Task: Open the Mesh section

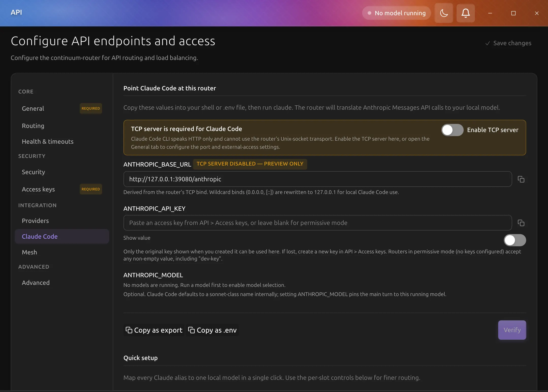Action: (x=62, y=252)
